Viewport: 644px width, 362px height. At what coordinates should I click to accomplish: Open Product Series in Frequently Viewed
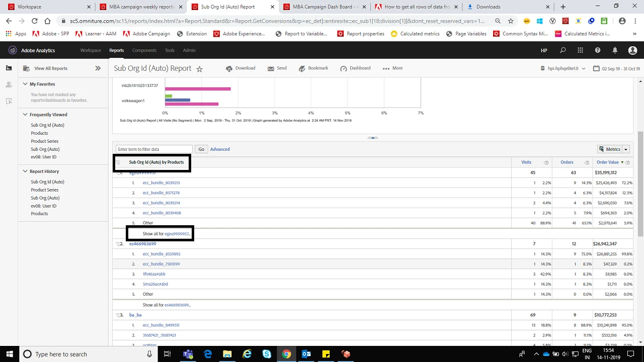point(45,141)
